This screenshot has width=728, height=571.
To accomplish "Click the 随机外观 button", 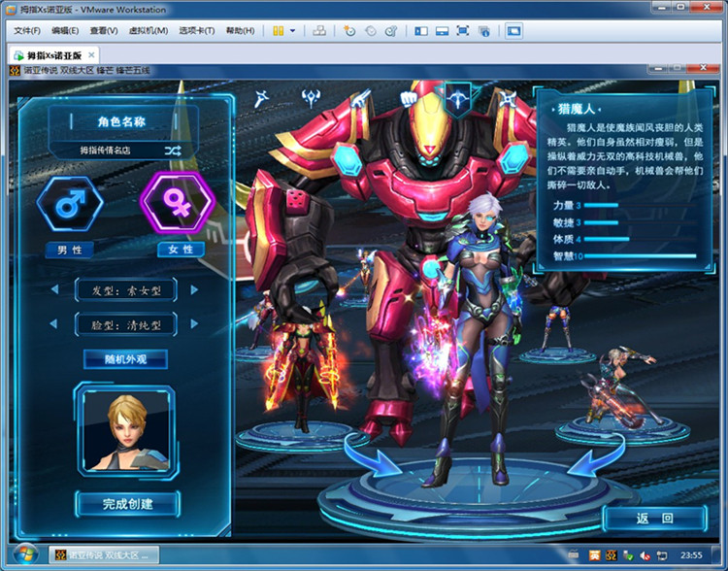I will [x=125, y=359].
